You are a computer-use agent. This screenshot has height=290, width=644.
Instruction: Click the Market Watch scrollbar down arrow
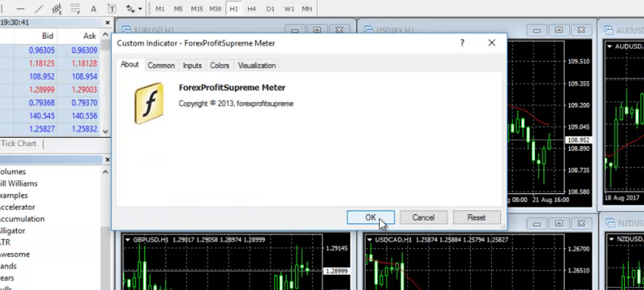105,132
